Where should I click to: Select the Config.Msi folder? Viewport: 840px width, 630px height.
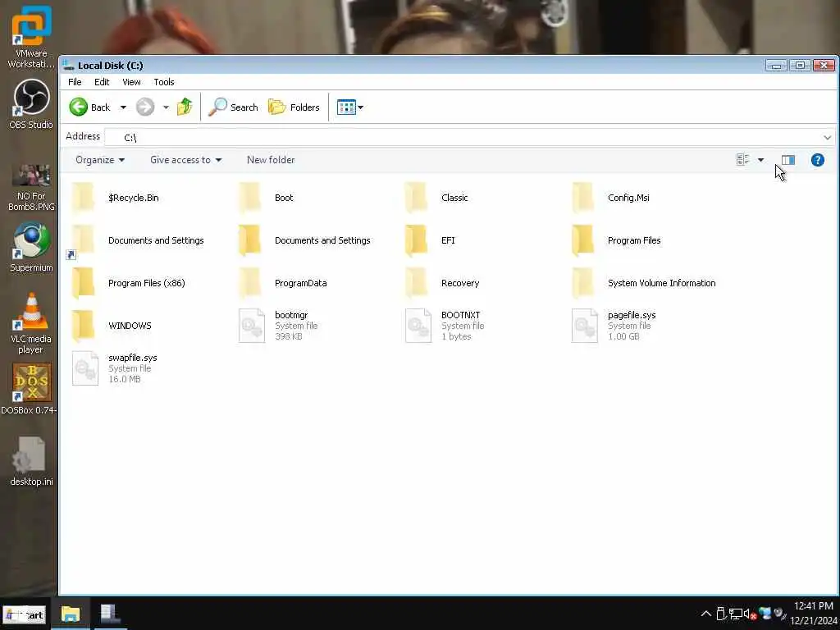pyautogui.click(x=610, y=198)
